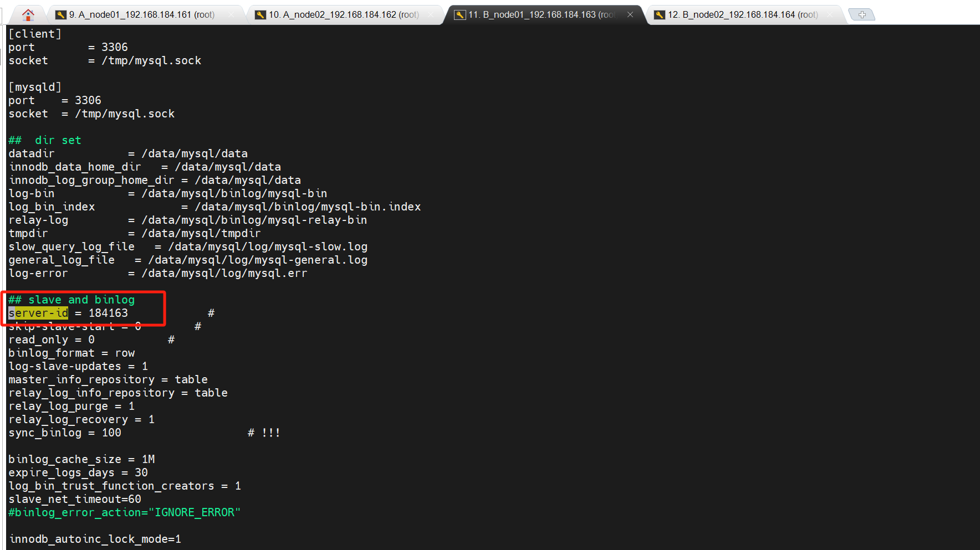The width and height of the screenshot is (980, 550).
Task: Click the '[client]' section header
Action: point(35,34)
